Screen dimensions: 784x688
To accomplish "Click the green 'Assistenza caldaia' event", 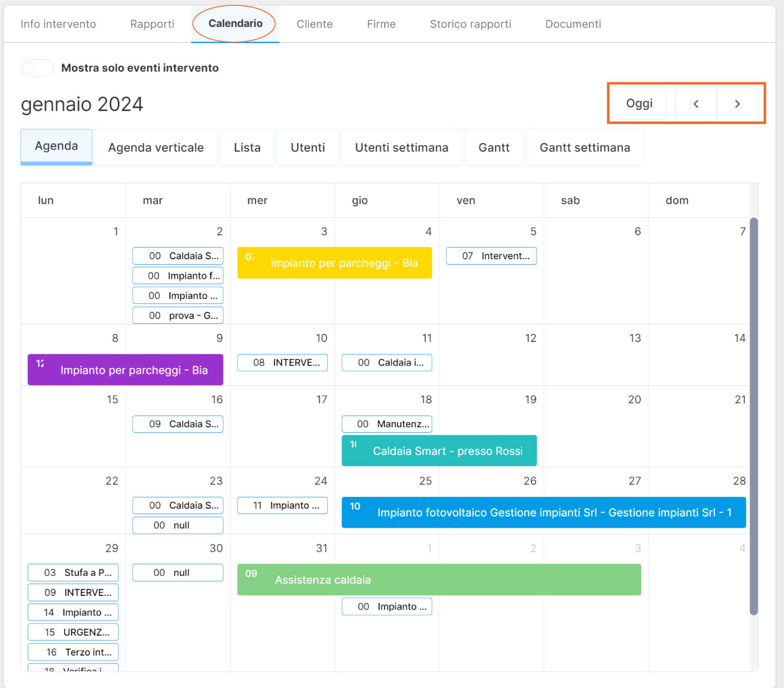I will [439, 580].
